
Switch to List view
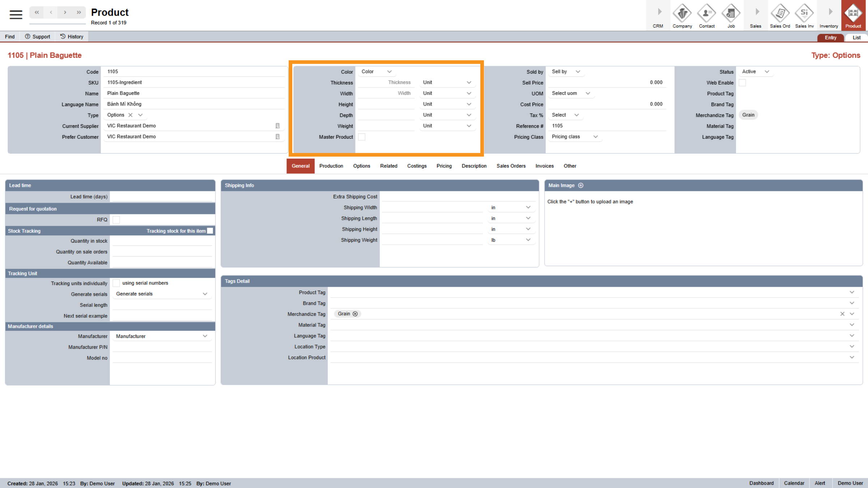pos(856,38)
